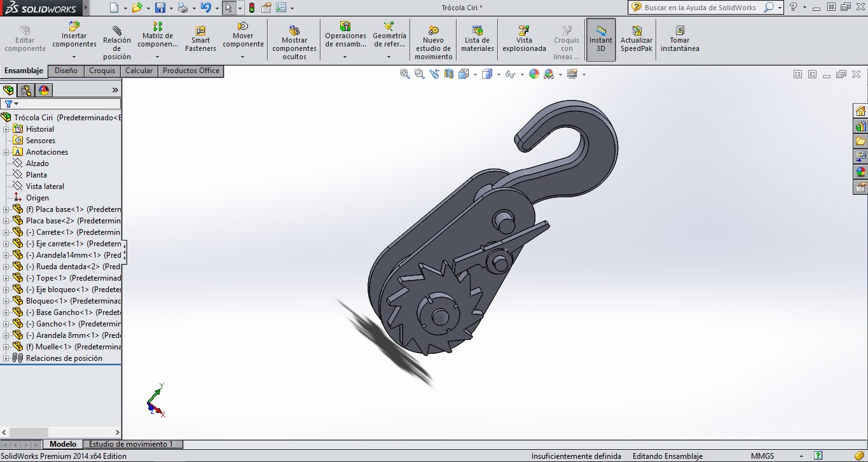Save the assembly using the floppy disk icon
Image resolution: width=868 pixels, height=462 pixels.
[160, 8]
